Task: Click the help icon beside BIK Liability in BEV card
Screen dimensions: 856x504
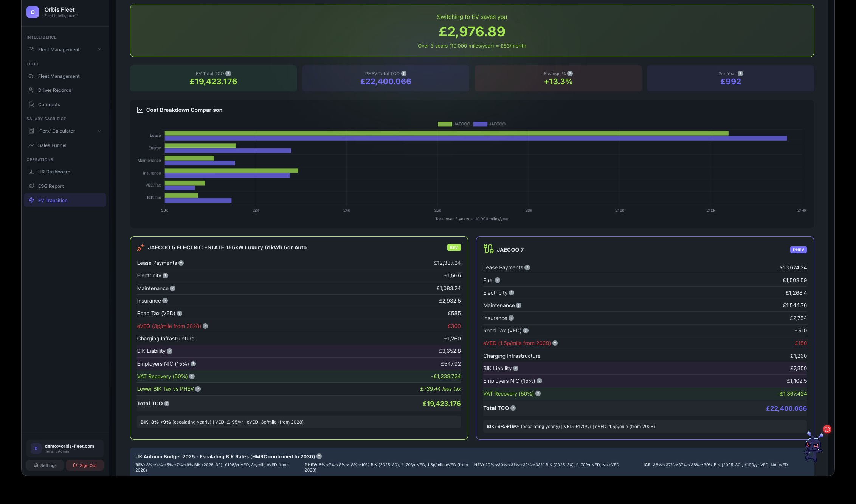Action: [170, 351]
